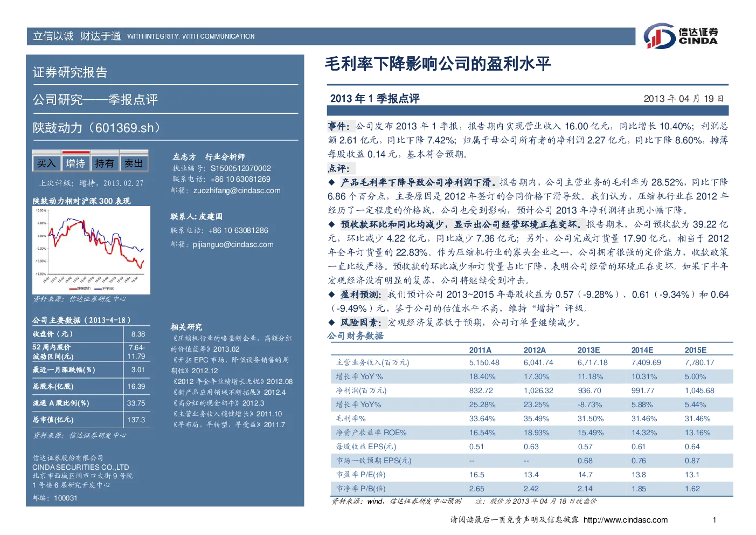Click consensus EPS cell 0.87
Image resolution: width=756 pixels, height=535 pixels.
pyautogui.click(x=692, y=461)
